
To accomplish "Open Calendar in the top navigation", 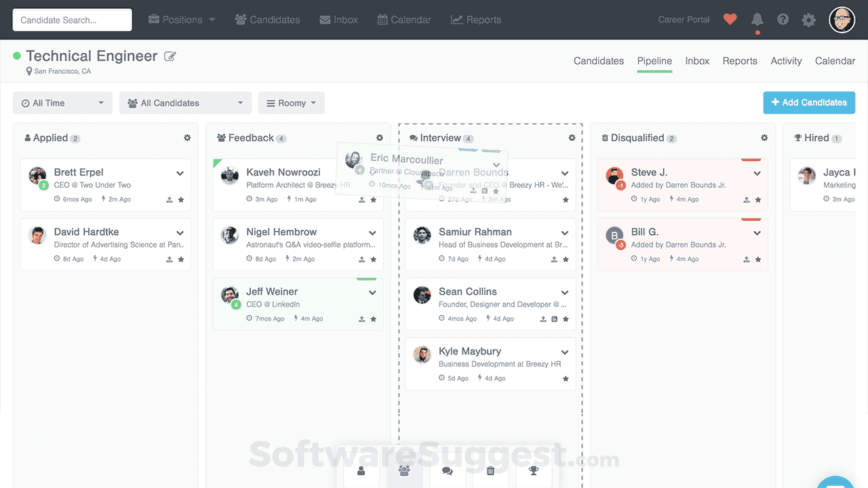I will point(404,20).
